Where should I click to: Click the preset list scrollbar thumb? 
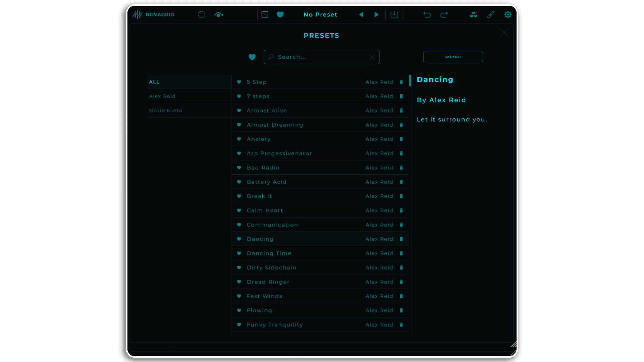pos(410,80)
